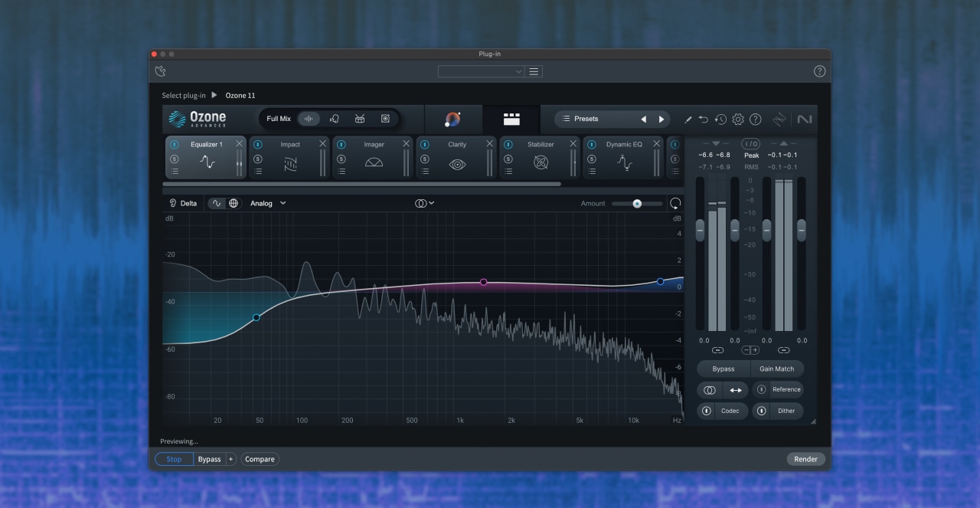
Task: Click the pencil edit icon
Action: click(688, 120)
